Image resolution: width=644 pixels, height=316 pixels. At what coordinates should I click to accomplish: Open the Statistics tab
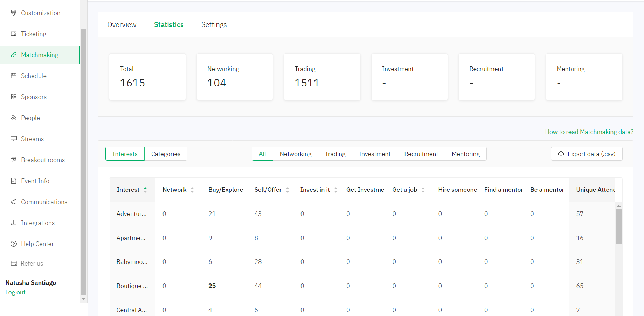169,25
